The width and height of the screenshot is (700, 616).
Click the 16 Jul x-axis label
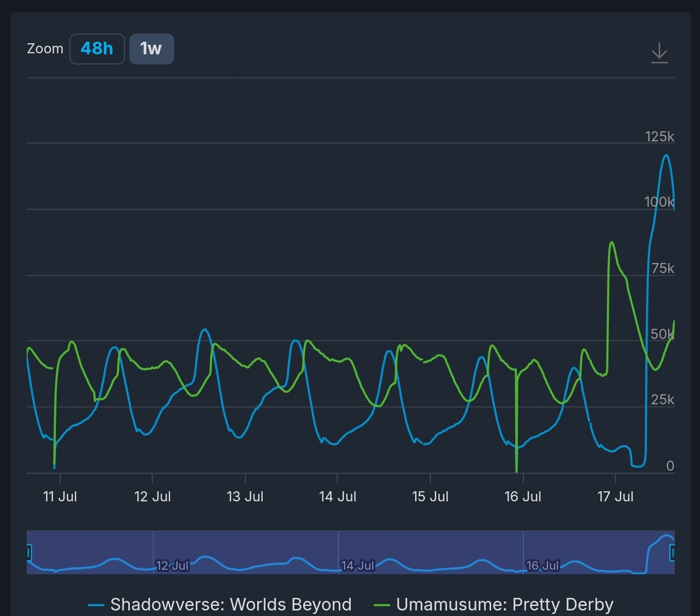pos(523,496)
